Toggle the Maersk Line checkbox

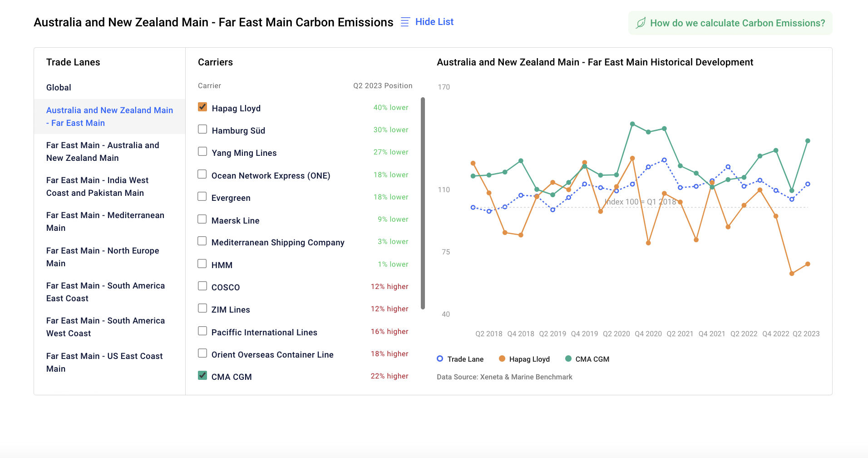pos(202,219)
